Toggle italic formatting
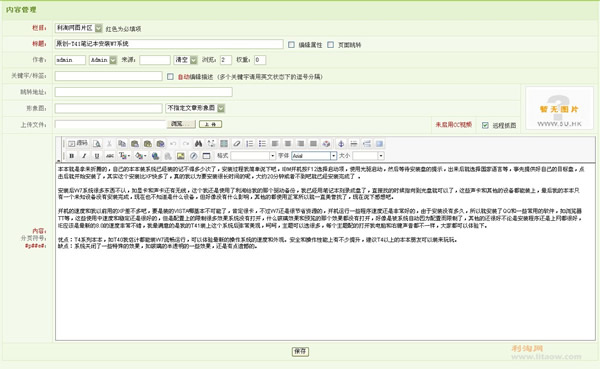Image resolution: width=600 pixels, height=369 pixels. coord(84,156)
